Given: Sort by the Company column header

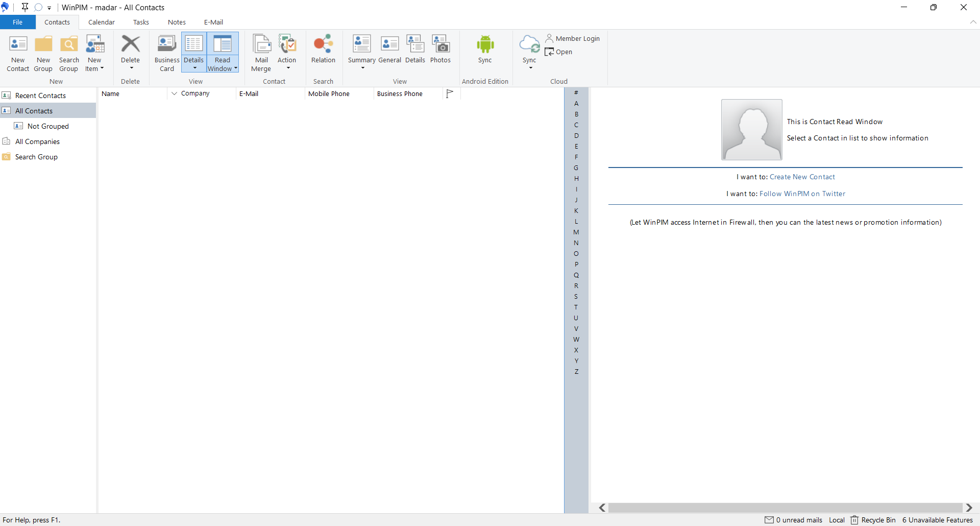Looking at the screenshot, I should (x=202, y=93).
